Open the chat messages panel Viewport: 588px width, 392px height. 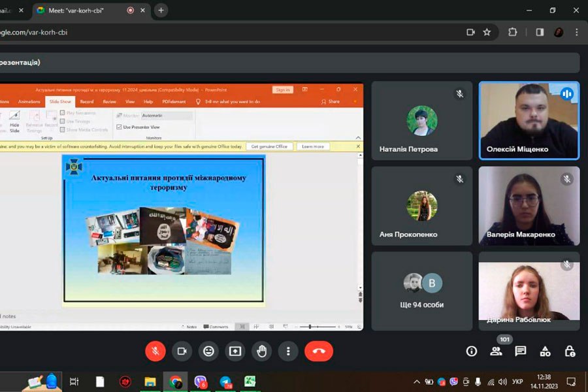(x=521, y=351)
